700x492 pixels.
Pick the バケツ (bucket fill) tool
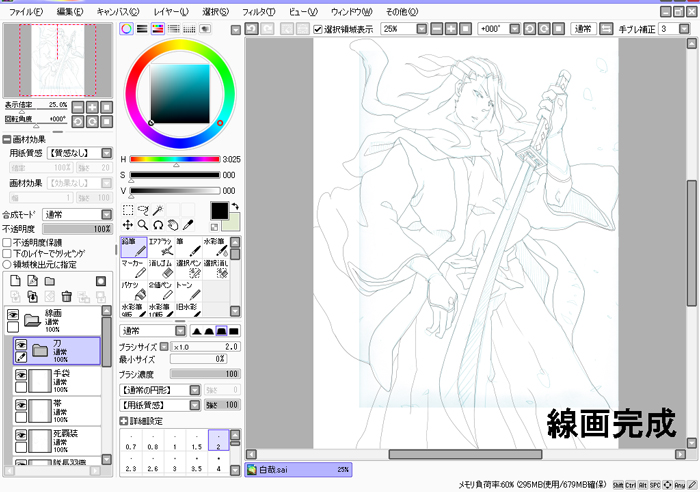pyautogui.click(x=134, y=291)
